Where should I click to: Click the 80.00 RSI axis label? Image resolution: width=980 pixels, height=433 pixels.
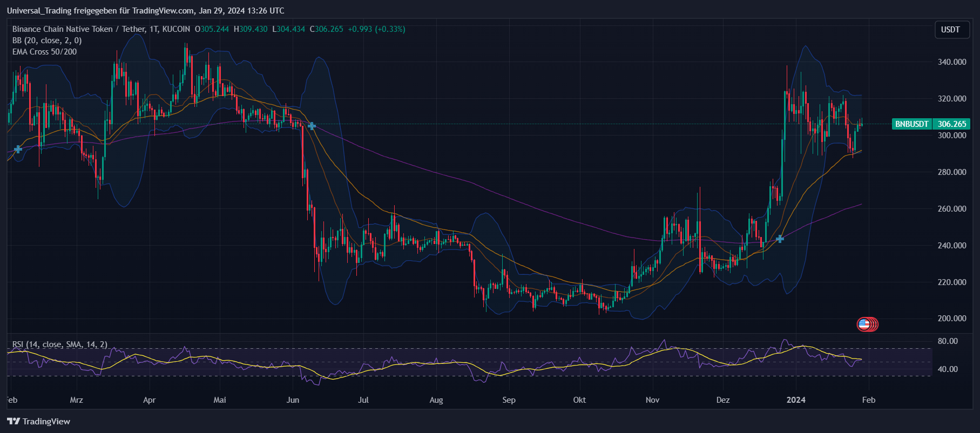point(948,341)
